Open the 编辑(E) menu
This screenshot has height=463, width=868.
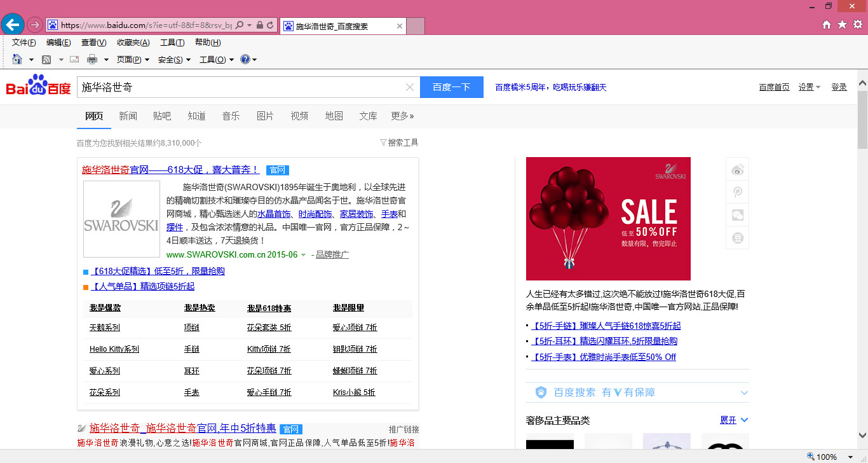(x=58, y=43)
